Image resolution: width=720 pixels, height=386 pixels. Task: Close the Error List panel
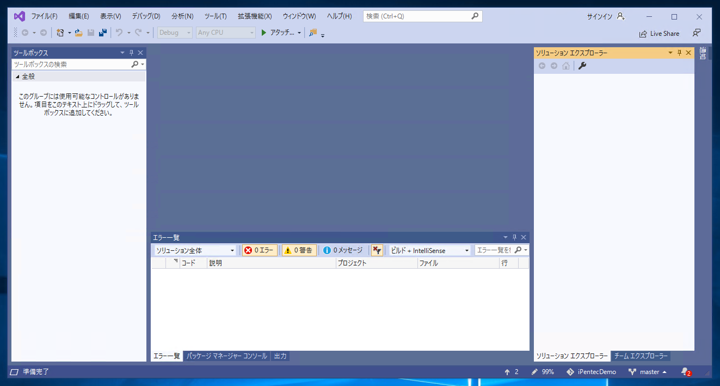tap(523, 237)
